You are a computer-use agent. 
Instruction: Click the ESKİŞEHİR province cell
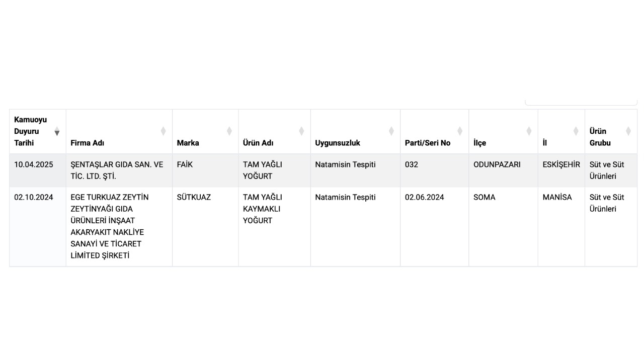(561, 164)
